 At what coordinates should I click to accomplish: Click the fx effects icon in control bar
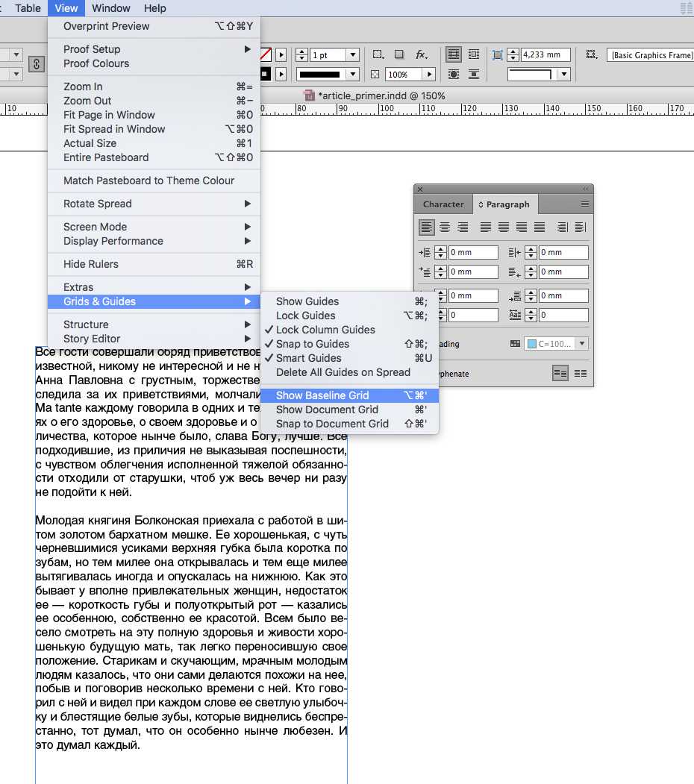point(421,55)
